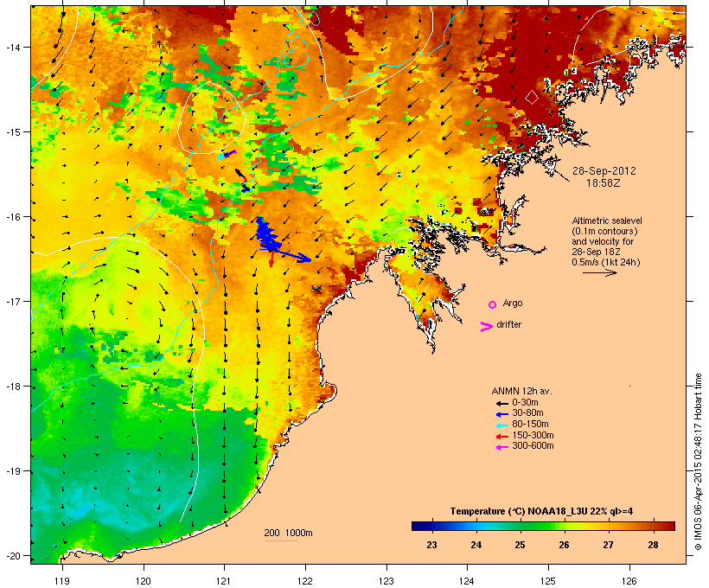Click the 300-600m depth label
The width and height of the screenshot is (709, 588).
[533, 446]
